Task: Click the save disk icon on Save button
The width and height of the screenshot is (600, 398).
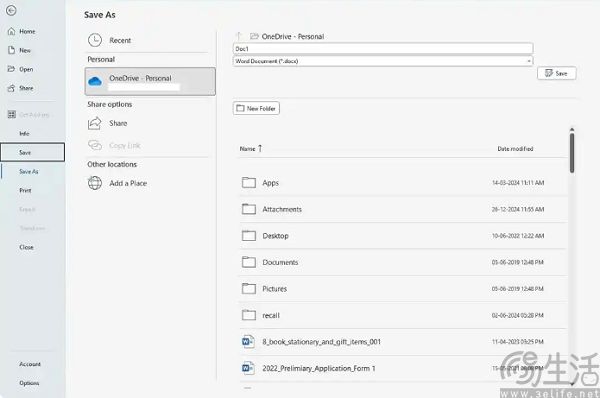Action: 548,73
